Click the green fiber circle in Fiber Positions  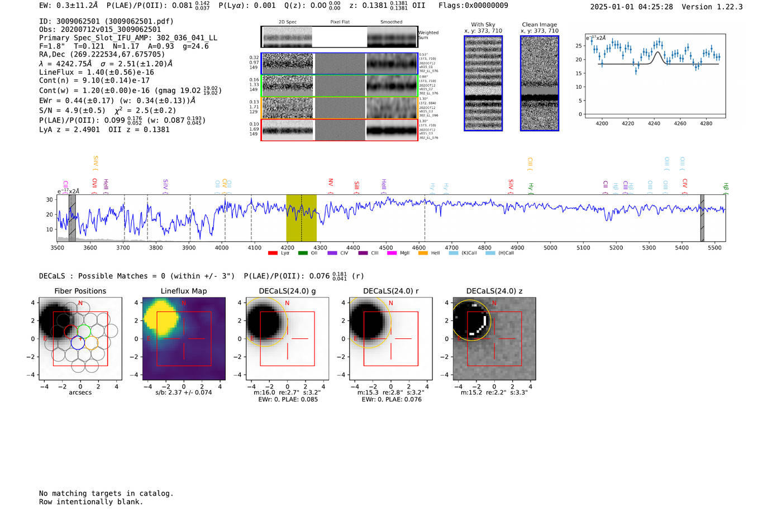(x=84, y=331)
